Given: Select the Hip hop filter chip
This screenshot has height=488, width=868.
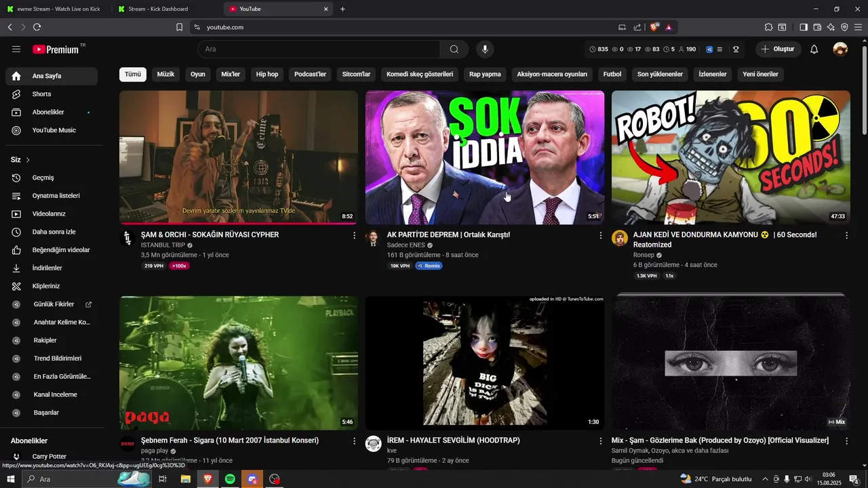Looking at the screenshot, I should coord(267,75).
